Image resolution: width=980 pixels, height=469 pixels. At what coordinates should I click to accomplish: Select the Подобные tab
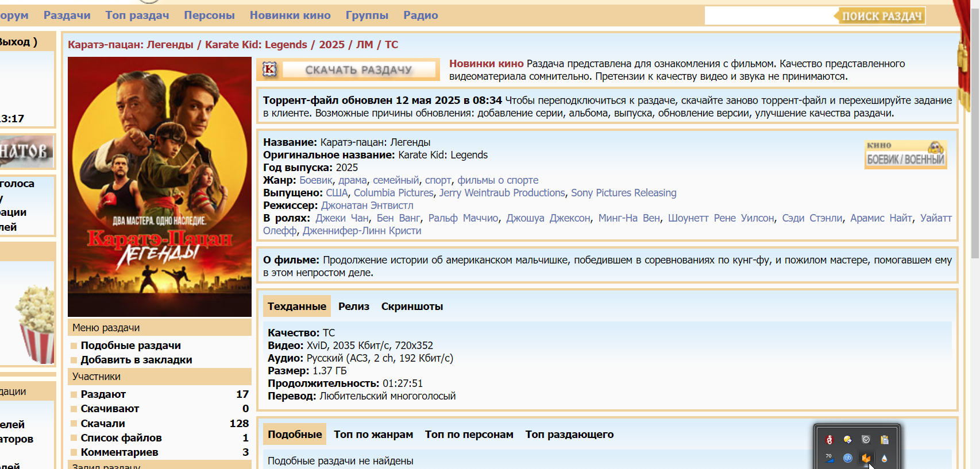pos(295,435)
